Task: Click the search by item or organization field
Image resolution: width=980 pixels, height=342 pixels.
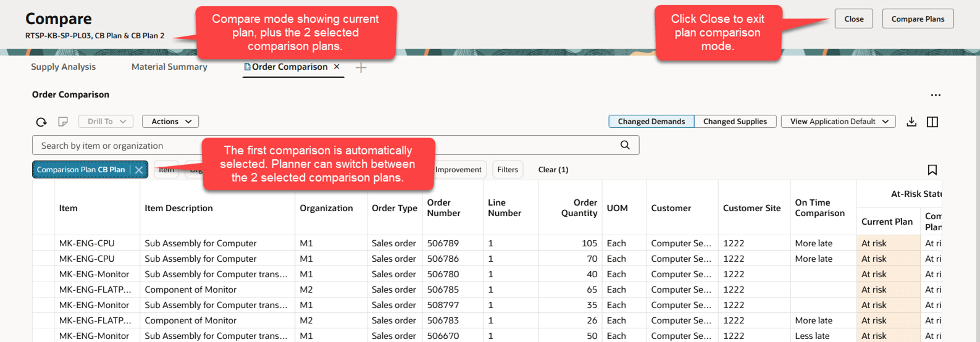Action: pos(335,145)
